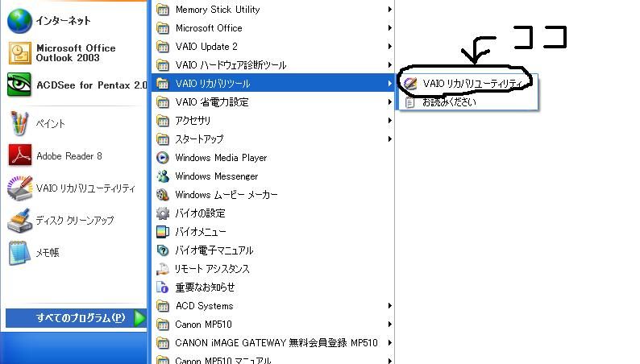Click the Windows Messenger icon
The image size is (640, 364).
click(x=163, y=176)
